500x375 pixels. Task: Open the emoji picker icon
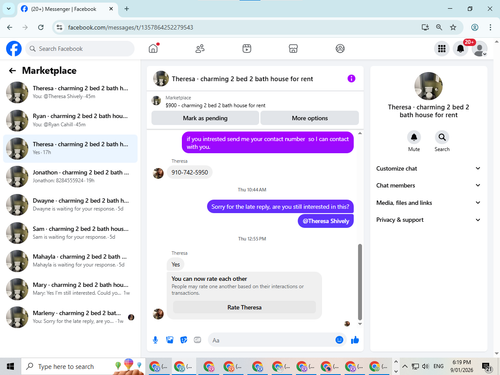pyautogui.click(x=339, y=340)
